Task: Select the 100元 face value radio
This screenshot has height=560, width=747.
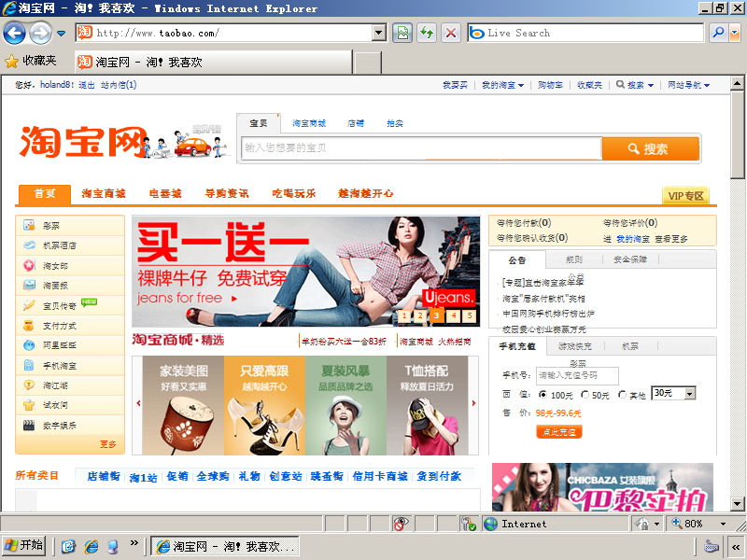Action: tap(543, 395)
